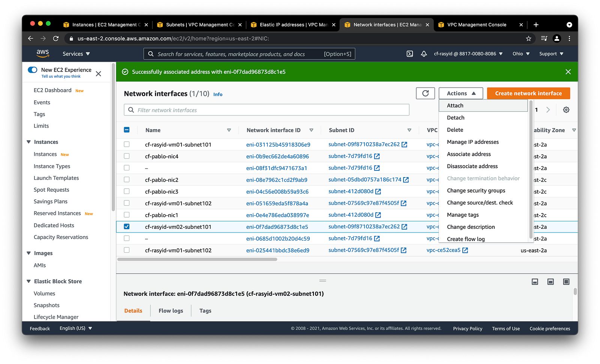The width and height of the screenshot is (600, 364).
Task: Close the Elastic IP addresses browser tab
Action: coord(334,25)
